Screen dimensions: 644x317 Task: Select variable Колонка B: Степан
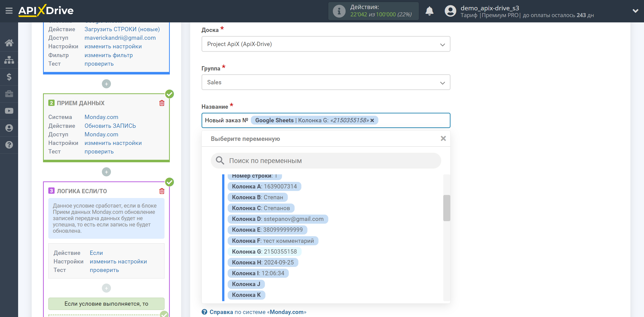pos(257,197)
